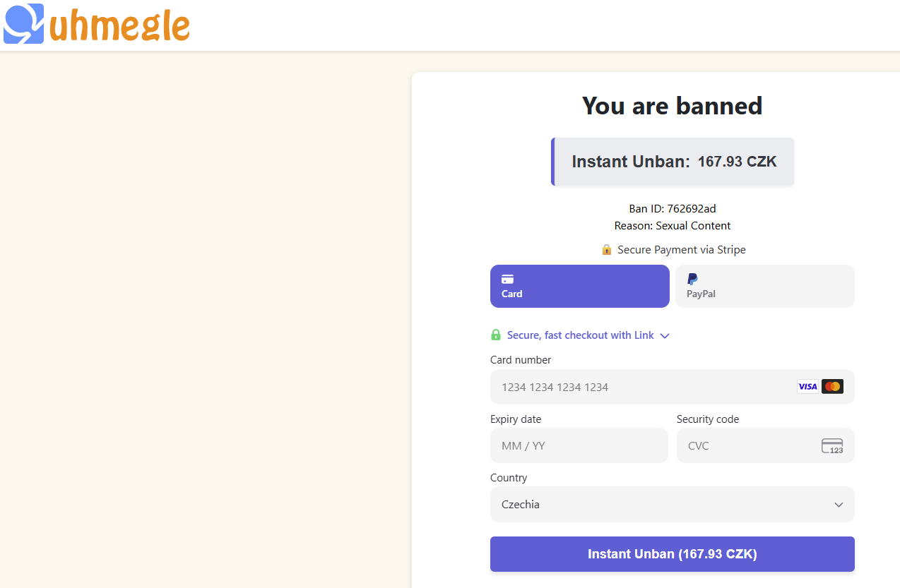Click the Instant Unban price banner
The width and height of the screenshot is (900, 588).
(x=673, y=162)
